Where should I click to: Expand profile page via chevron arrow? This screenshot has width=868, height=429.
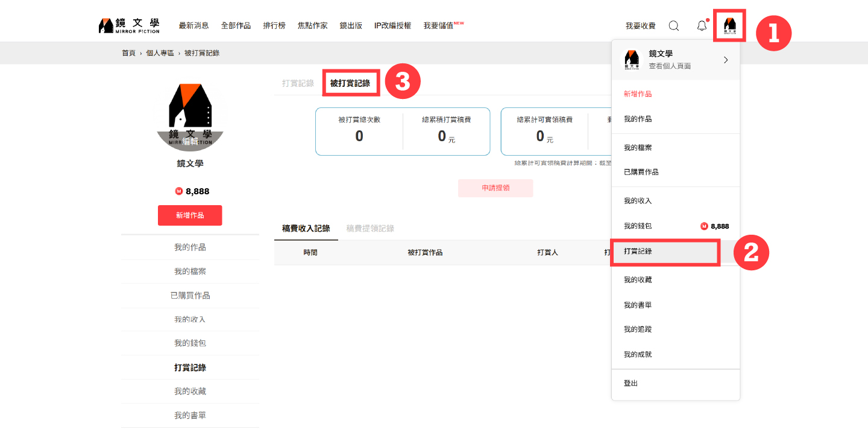pos(726,60)
